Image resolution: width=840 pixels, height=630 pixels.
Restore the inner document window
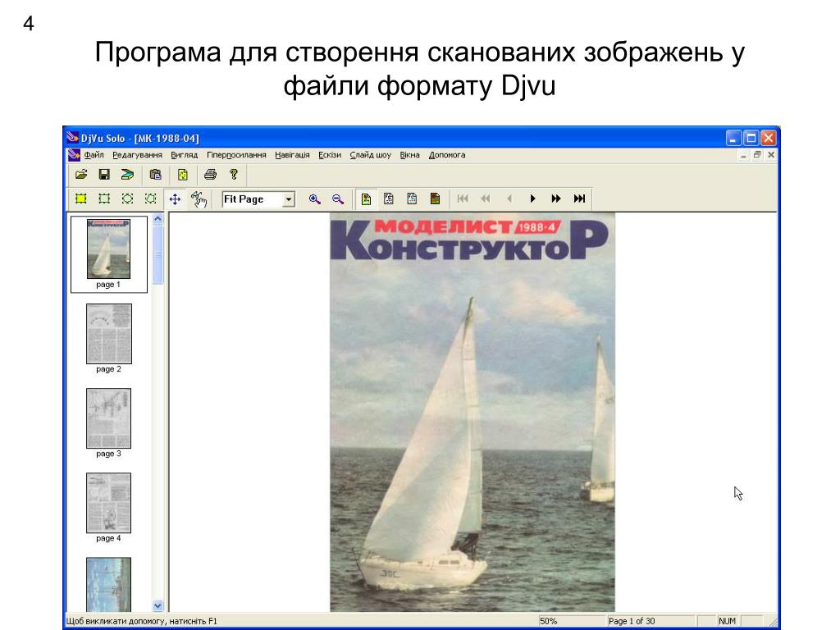757,155
